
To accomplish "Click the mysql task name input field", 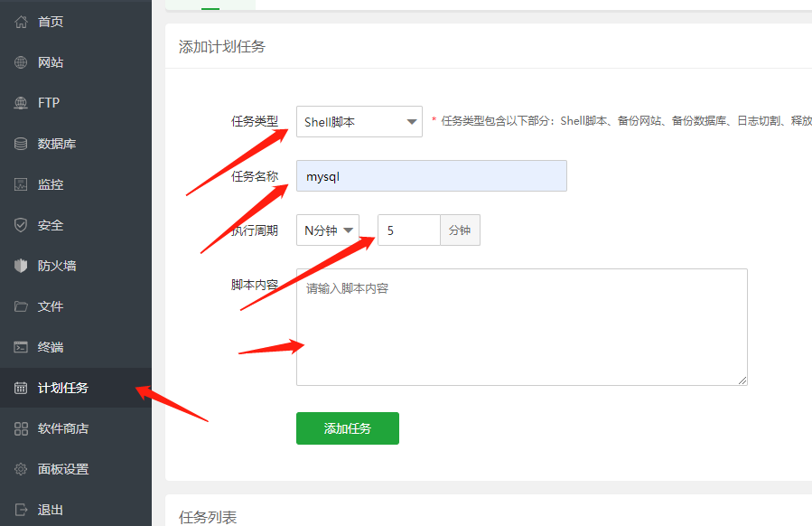I will (x=431, y=175).
